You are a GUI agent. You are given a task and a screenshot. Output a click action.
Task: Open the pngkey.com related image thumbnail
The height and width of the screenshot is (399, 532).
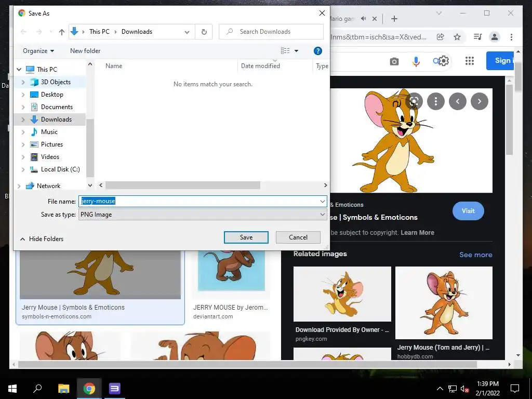342,294
